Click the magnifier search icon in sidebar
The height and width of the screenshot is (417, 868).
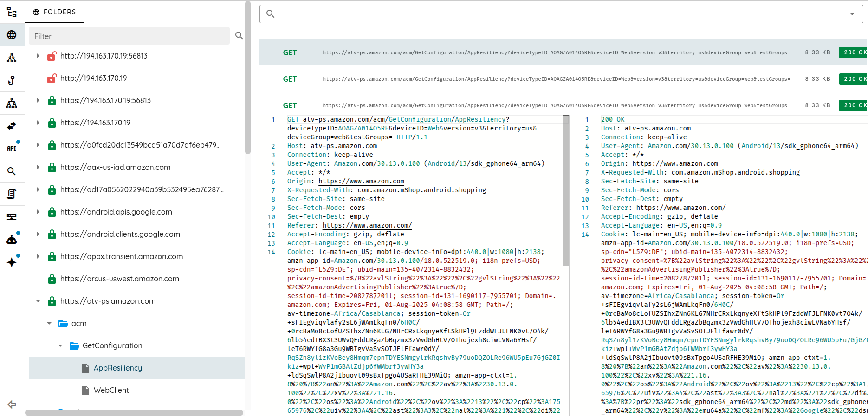point(12,171)
